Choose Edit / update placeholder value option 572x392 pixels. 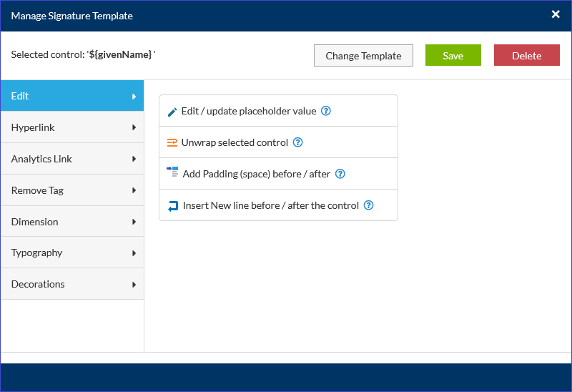coord(248,111)
